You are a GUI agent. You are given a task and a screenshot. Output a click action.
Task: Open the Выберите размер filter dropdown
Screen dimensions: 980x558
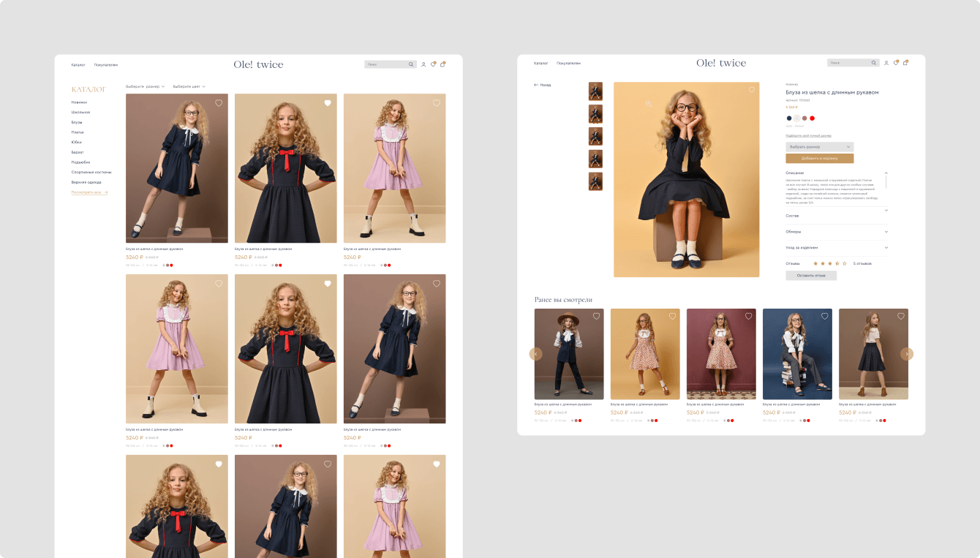point(145,86)
